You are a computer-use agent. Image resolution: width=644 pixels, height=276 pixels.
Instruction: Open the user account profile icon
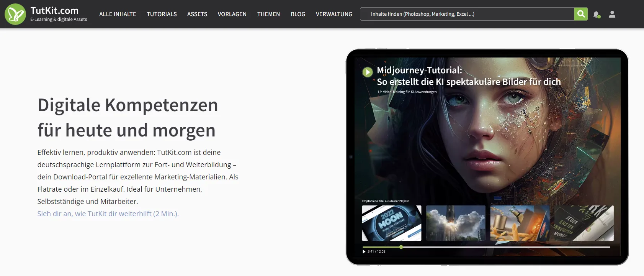(x=612, y=14)
